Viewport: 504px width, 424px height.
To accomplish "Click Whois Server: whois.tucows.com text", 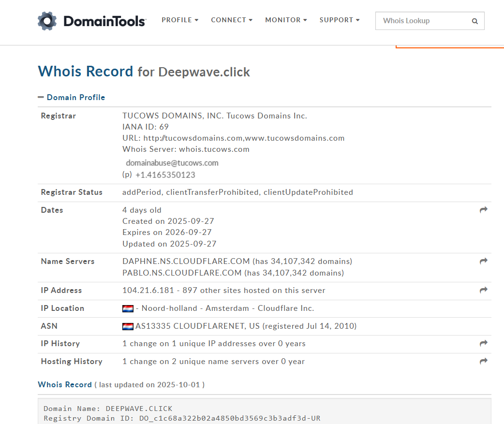I will point(186,149).
